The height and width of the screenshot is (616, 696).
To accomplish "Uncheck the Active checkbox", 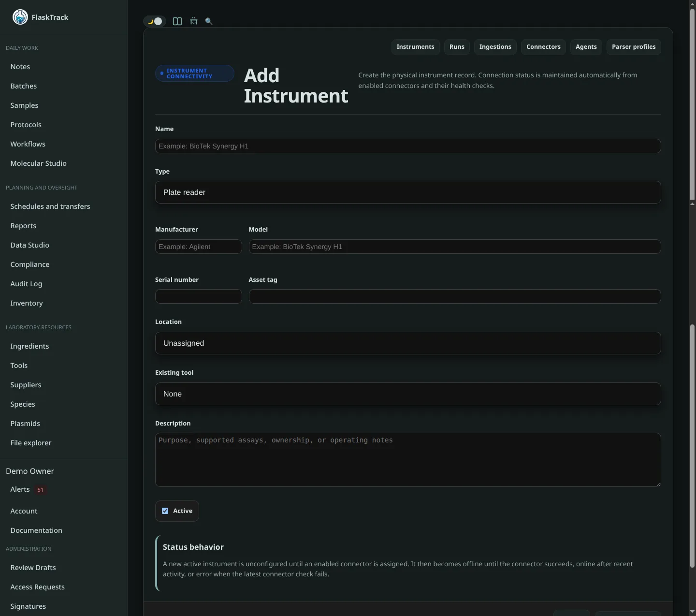I will coord(165,511).
